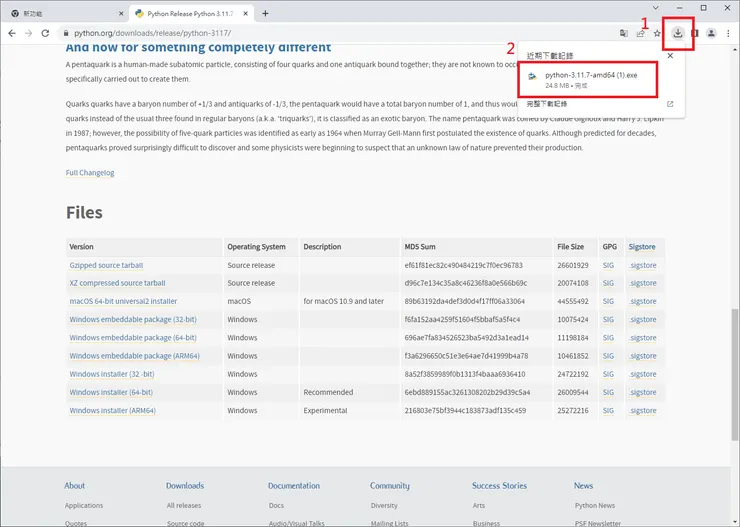Click the SIG link for Gzipped source tarball
This screenshot has width=740, height=527.
pos(608,265)
